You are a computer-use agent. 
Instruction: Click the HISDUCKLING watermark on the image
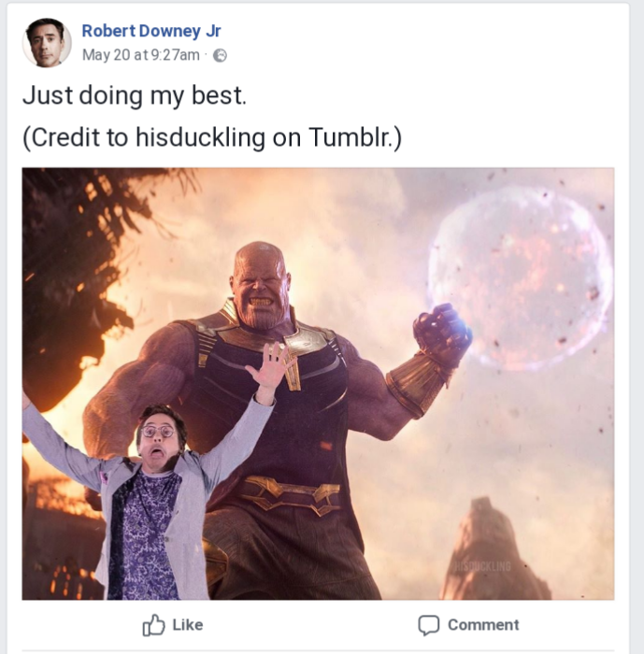point(482,567)
